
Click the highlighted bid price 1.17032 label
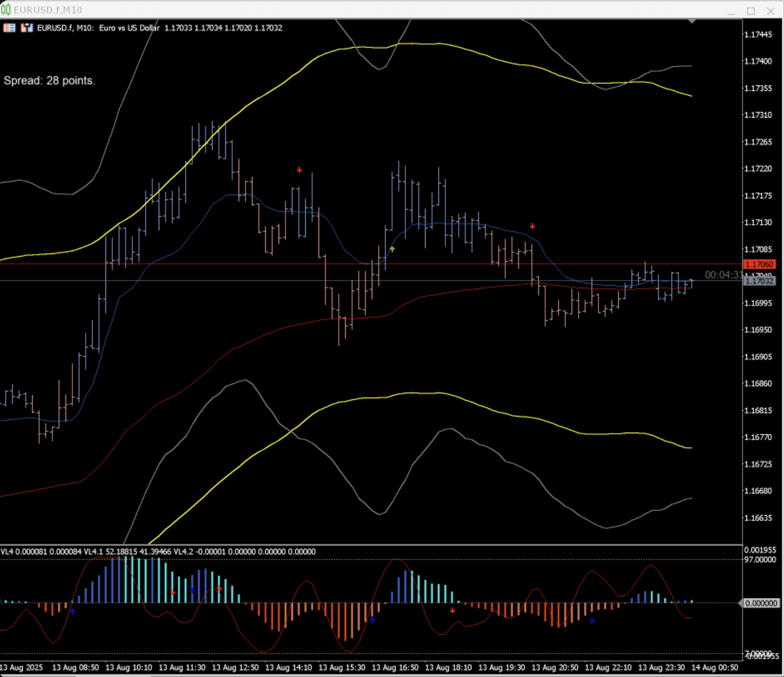(x=759, y=281)
